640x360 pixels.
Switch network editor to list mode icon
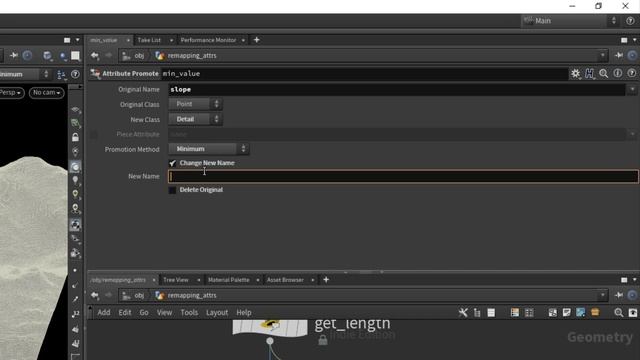coord(491,313)
